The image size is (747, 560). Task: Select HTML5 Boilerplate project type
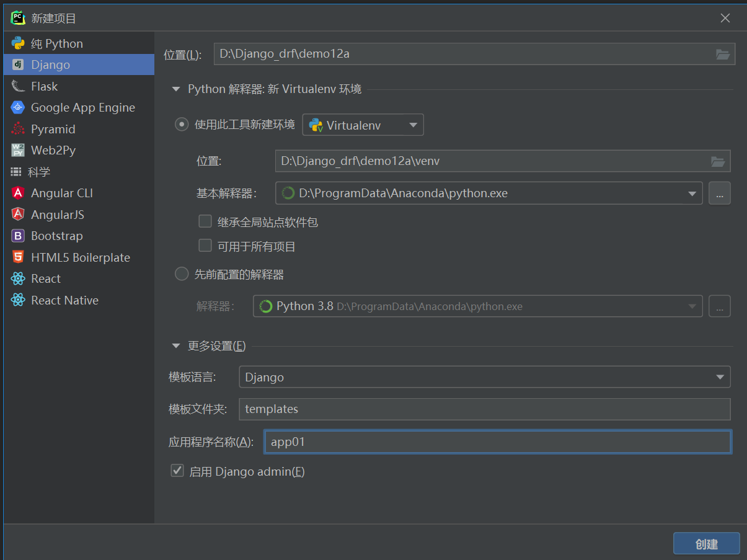79,257
